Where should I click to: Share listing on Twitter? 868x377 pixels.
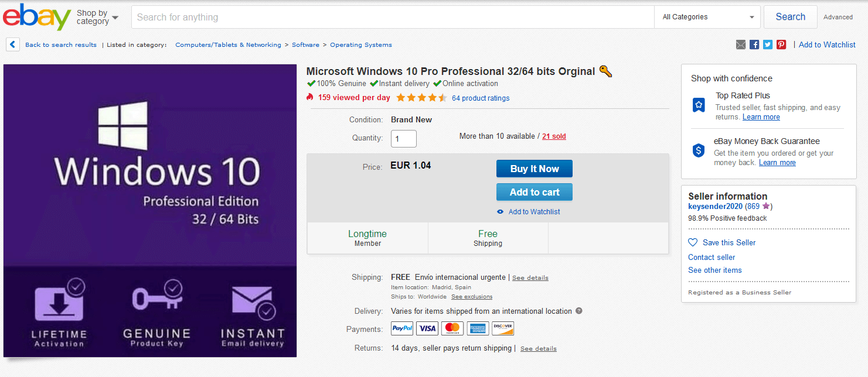coord(768,44)
